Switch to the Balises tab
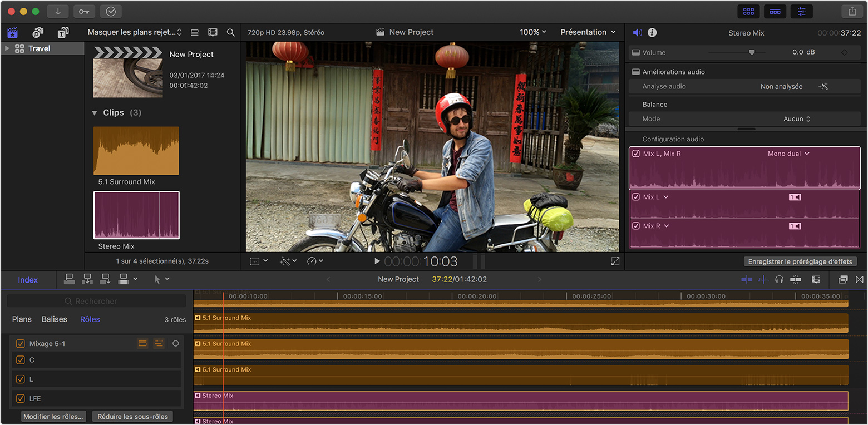The width and height of the screenshot is (868, 425). click(x=54, y=319)
